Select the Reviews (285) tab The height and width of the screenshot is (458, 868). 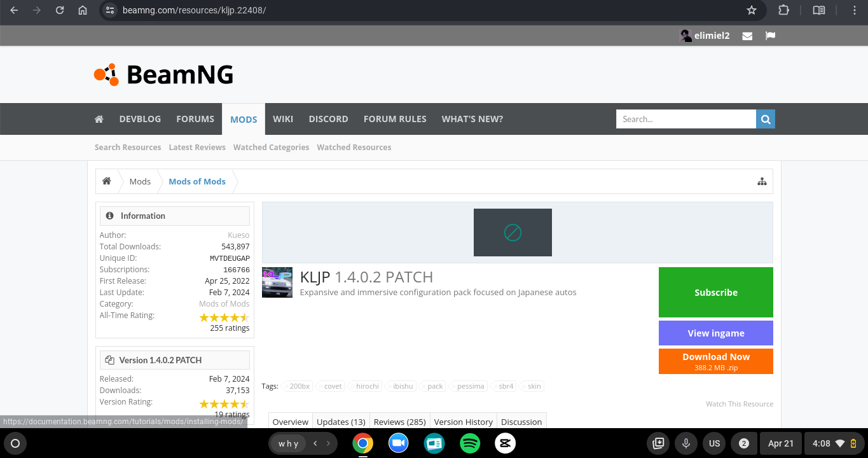399,421
